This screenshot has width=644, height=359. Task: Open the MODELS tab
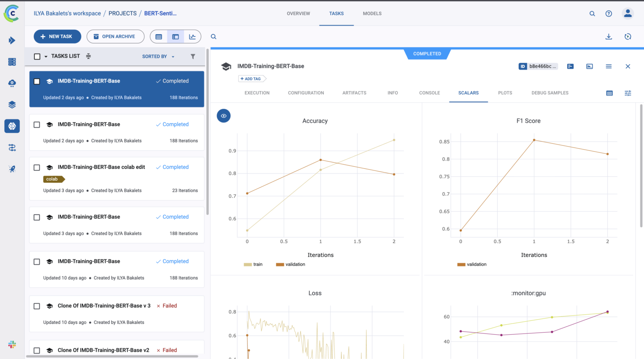[x=372, y=13]
